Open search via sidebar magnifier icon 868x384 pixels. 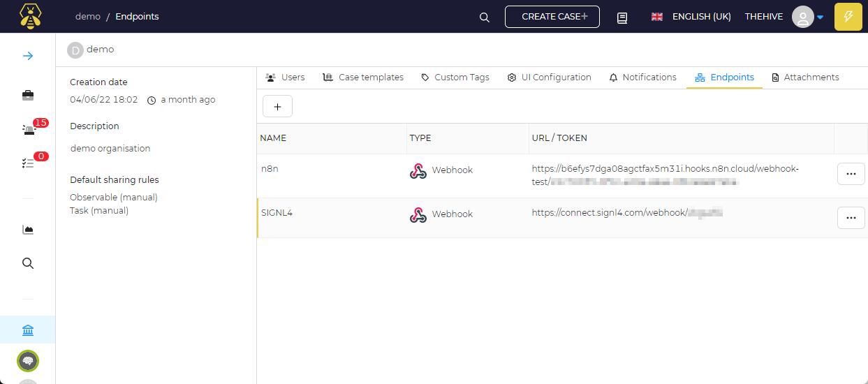[x=28, y=263]
